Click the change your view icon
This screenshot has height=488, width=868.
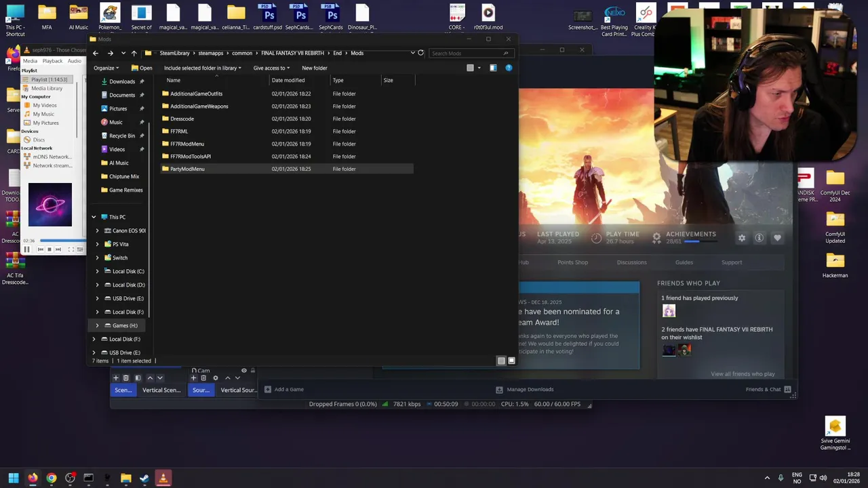[470, 68]
